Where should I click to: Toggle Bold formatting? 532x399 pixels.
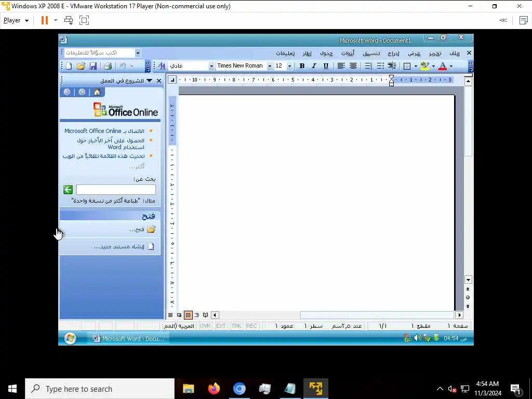pyautogui.click(x=302, y=66)
